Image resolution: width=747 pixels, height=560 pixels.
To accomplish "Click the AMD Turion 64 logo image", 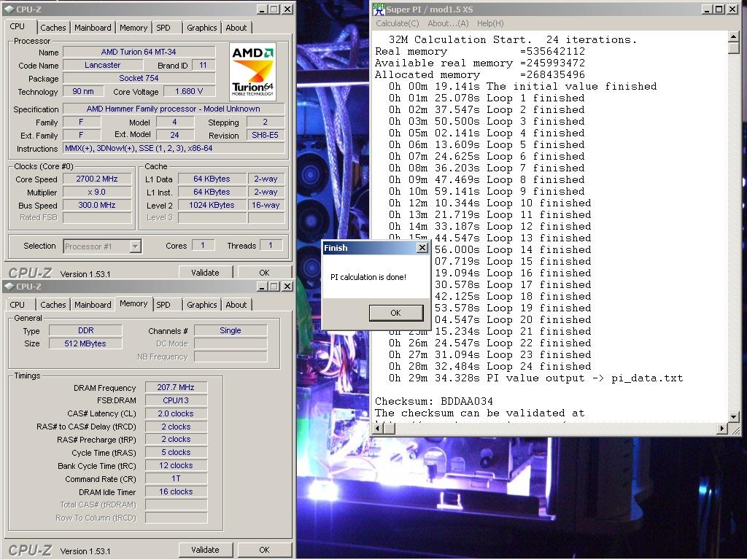I will pos(252,72).
